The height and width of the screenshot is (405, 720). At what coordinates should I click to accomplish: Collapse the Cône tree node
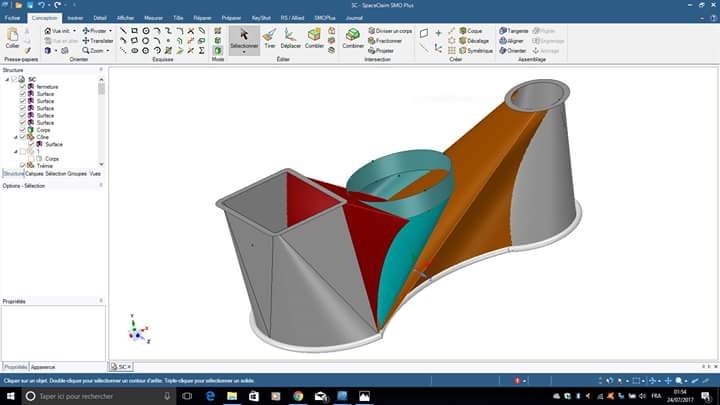tap(15, 137)
